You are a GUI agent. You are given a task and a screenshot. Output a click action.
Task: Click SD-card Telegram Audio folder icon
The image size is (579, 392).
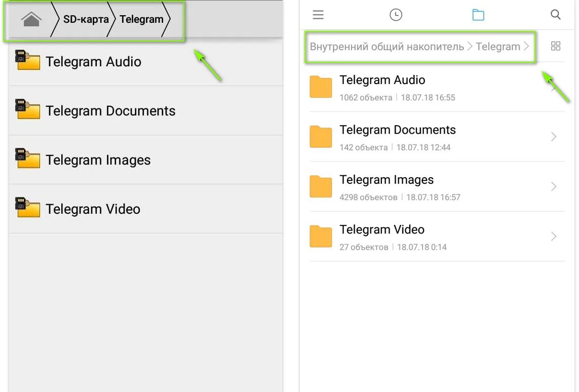point(28,60)
